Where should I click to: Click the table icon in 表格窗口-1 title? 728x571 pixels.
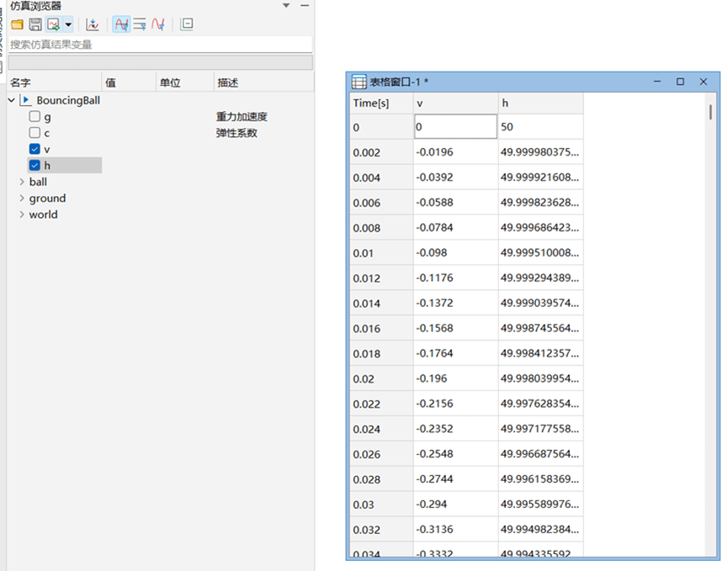click(x=359, y=82)
